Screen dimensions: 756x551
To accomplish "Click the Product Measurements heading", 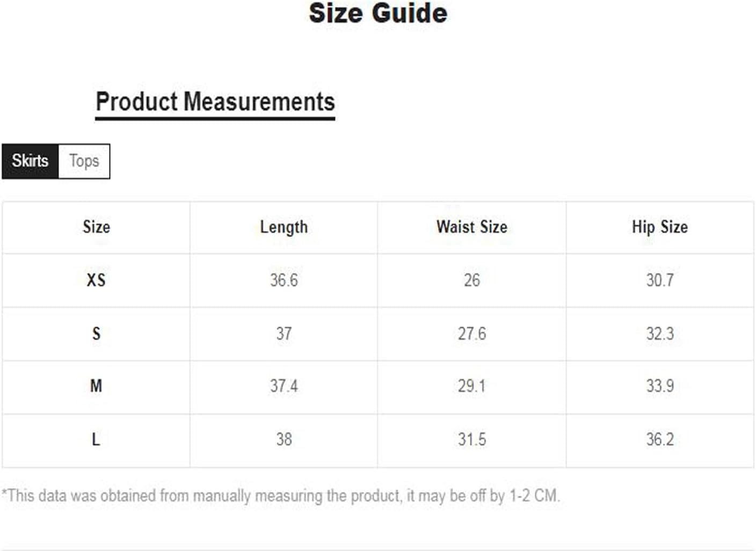I will coord(215,102).
